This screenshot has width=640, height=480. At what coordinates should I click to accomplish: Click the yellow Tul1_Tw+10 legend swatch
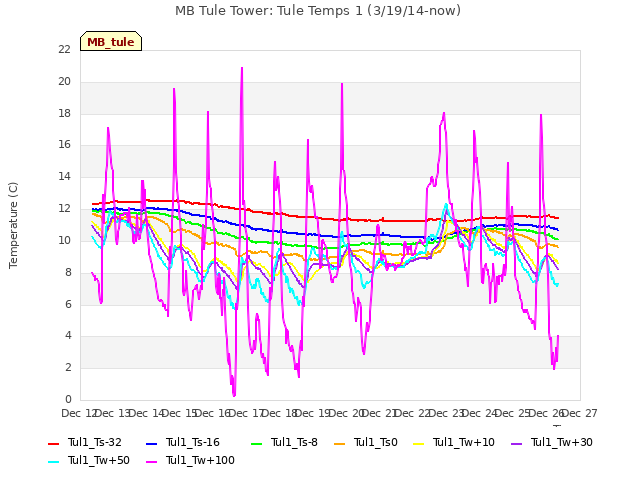click(x=419, y=443)
